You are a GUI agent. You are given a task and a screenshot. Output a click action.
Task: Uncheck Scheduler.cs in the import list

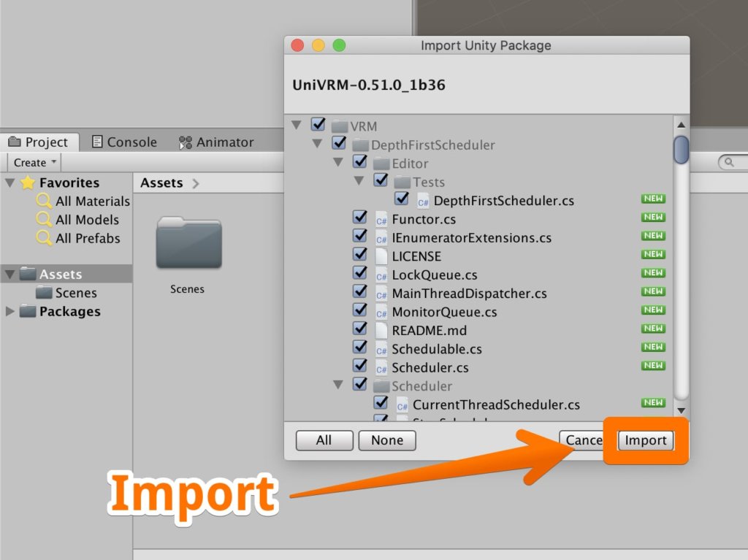tap(360, 367)
